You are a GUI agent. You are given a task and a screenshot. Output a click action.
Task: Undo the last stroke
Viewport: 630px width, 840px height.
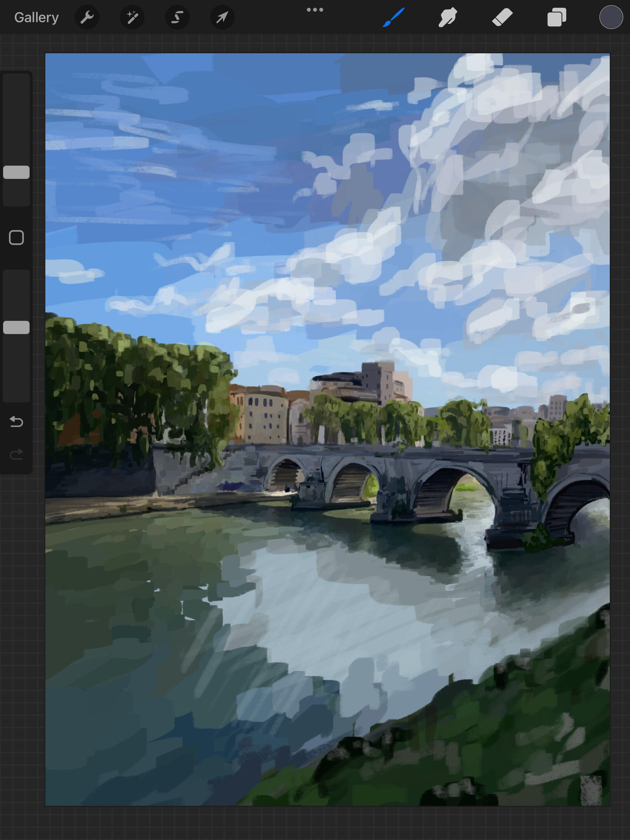pyautogui.click(x=16, y=422)
